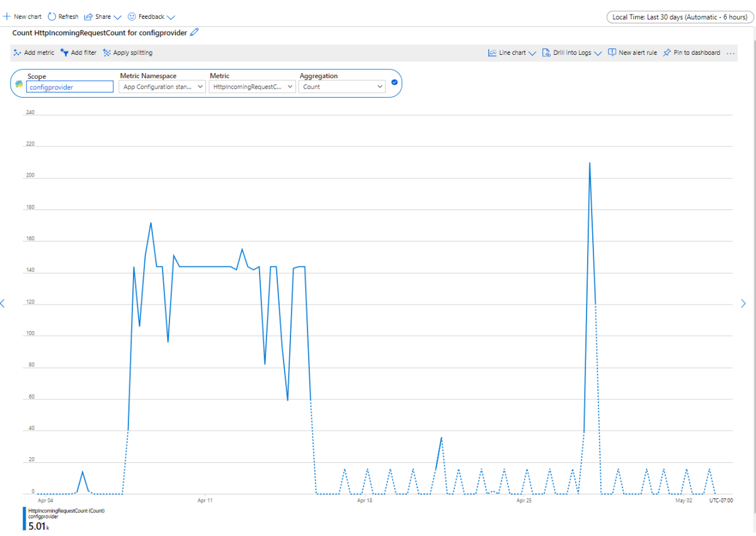Open the Aggregation dropdown

click(x=342, y=86)
